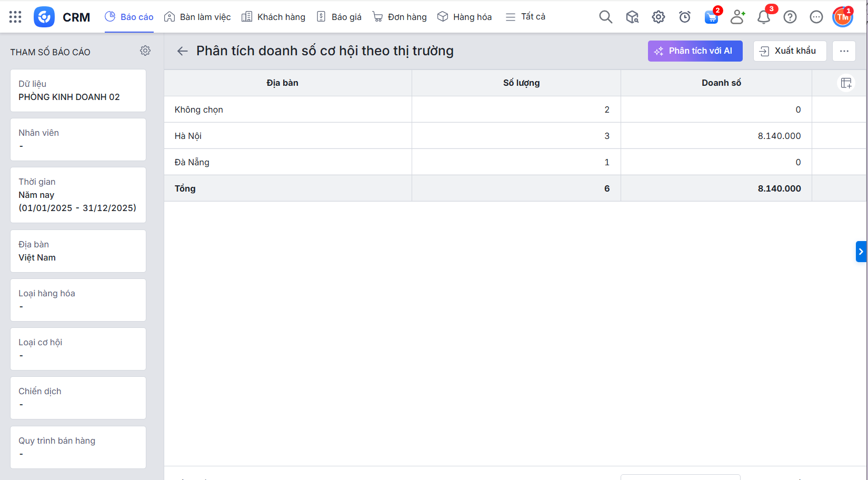868x480 pixels.
Task: Open the reminders alarm clock icon
Action: tap(684, 17)
